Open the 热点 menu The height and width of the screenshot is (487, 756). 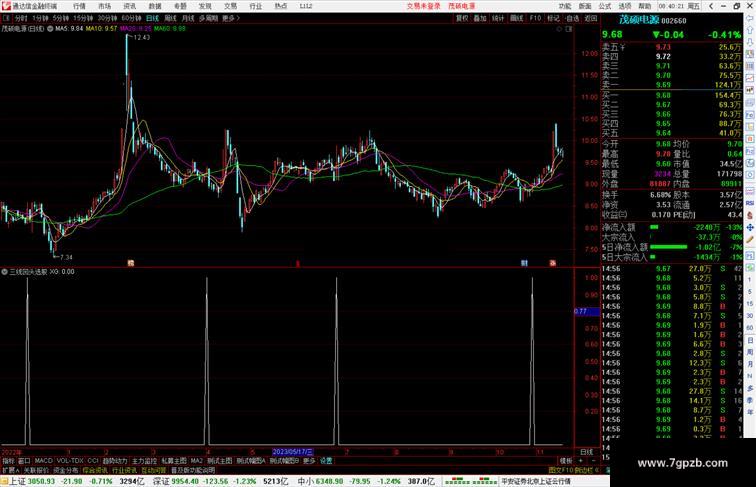click(281, 6)
